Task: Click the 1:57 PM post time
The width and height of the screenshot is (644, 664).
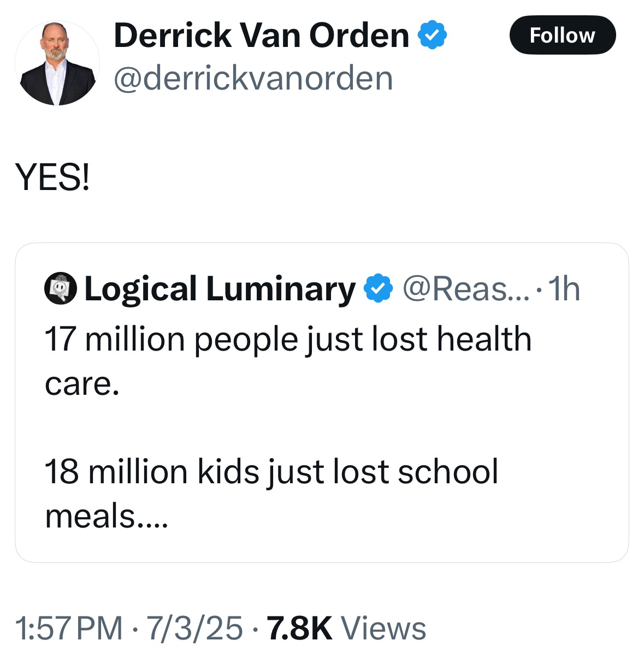Action: tap(69, 628)
